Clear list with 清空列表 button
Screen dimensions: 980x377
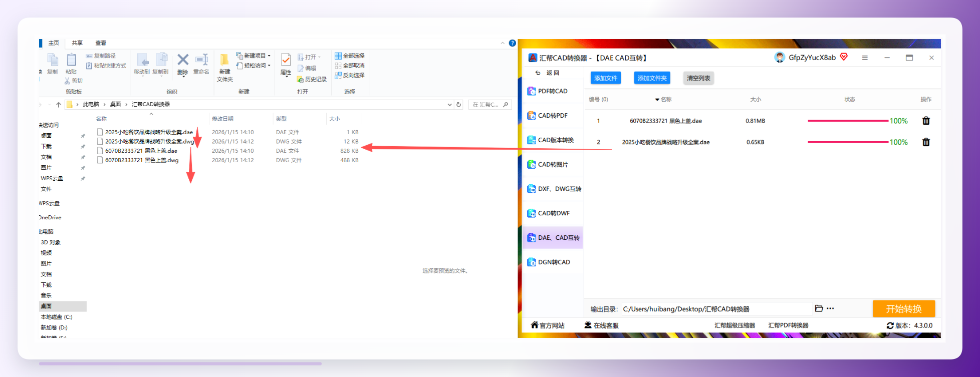(698, 78)
